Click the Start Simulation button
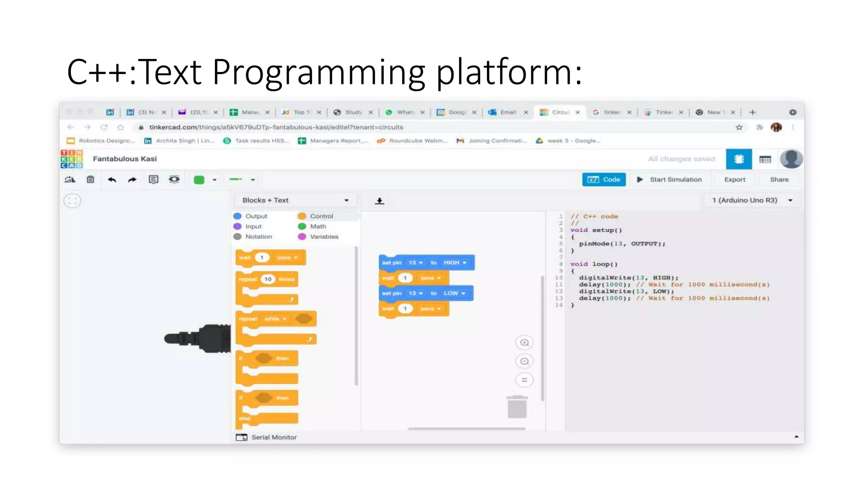 tap(670, 180)
